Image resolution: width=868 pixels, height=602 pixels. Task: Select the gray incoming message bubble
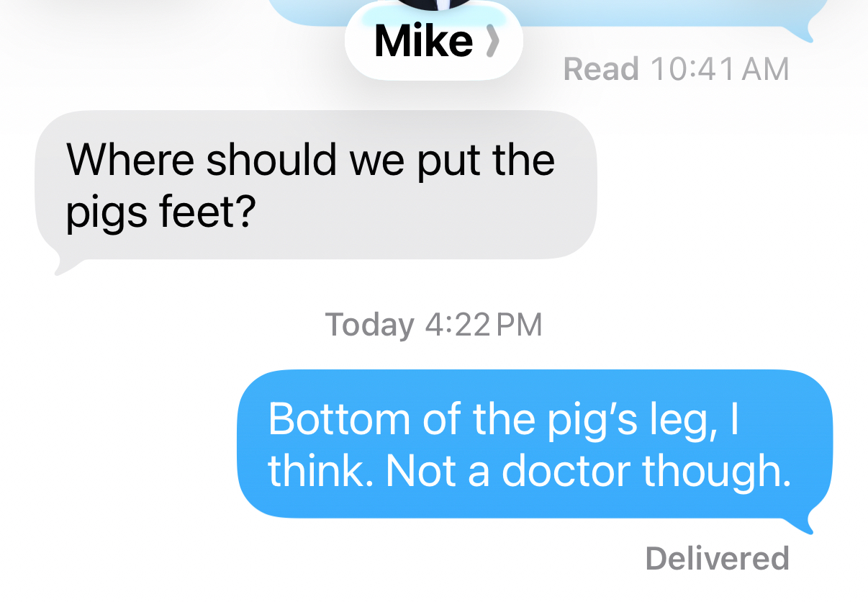coord(316,185)
